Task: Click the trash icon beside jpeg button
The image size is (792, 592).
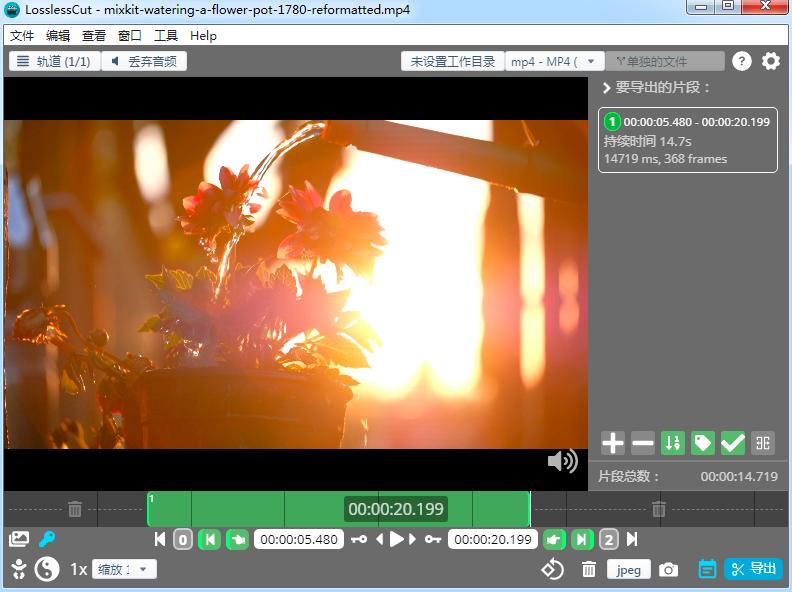Action: click(x=589, y=569)
